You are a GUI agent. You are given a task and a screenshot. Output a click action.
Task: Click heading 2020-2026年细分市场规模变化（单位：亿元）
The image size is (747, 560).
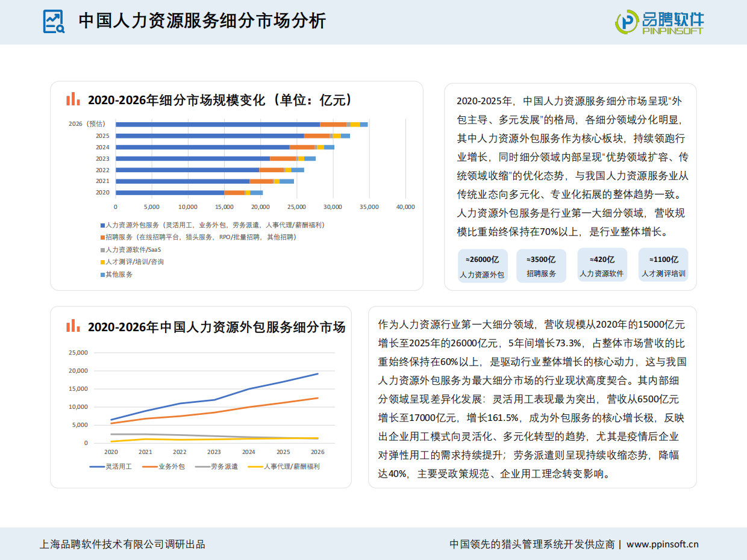220,100
